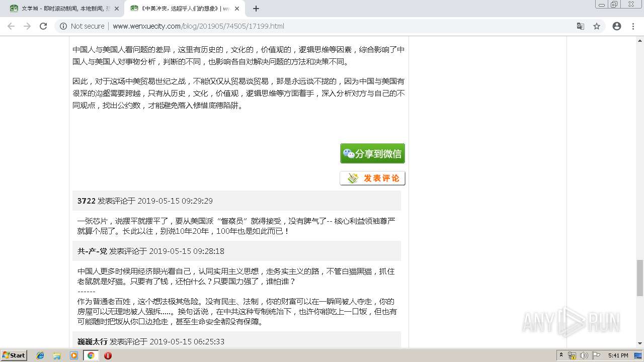Open commenter 共-产-党 profile

click(x=92, y=251)
